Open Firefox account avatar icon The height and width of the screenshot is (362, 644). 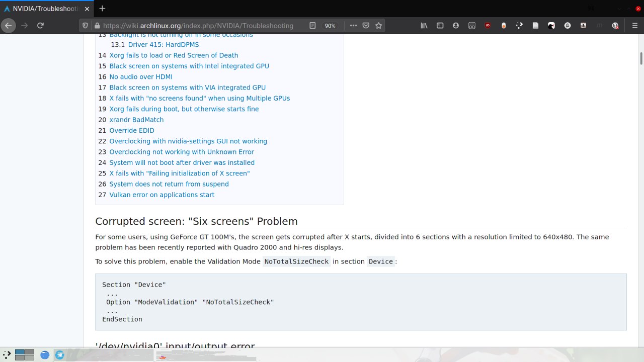click(x=456, y=25)
